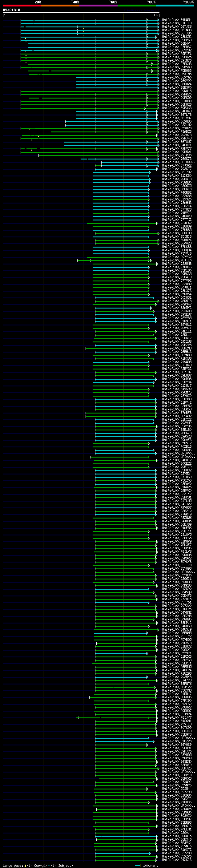The width and height of the screenshot is (197, 868).
Task: Select hit label UniRef100_Q60023
Action: [177, 243]
